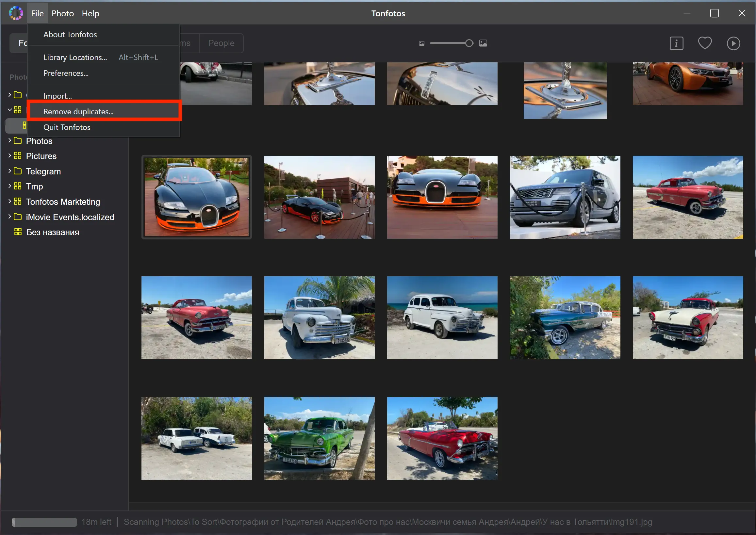The width and height of the screenshot is (756, 535).
Task: Click the large thumbnail size icon
Action: tap(483, 43)
